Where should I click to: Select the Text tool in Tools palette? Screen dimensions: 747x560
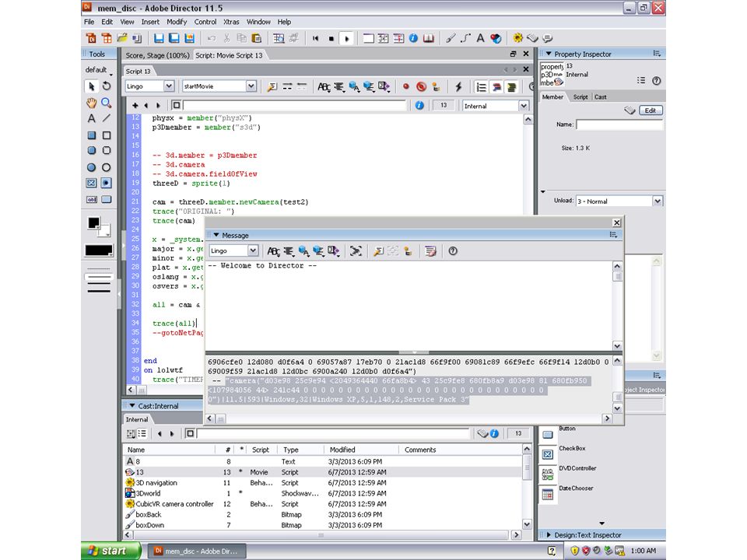[91, 118]
